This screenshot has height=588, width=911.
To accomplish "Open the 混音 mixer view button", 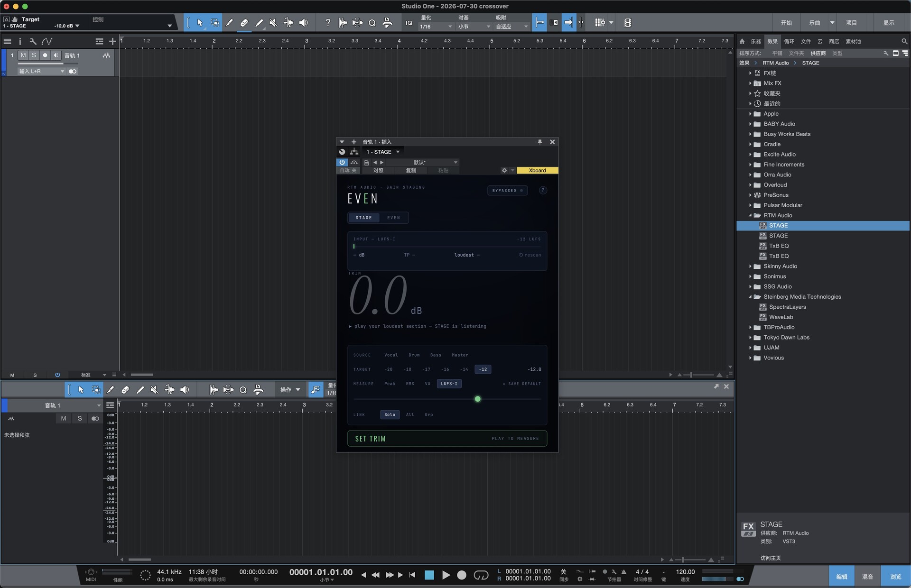I will coord(867,577).
